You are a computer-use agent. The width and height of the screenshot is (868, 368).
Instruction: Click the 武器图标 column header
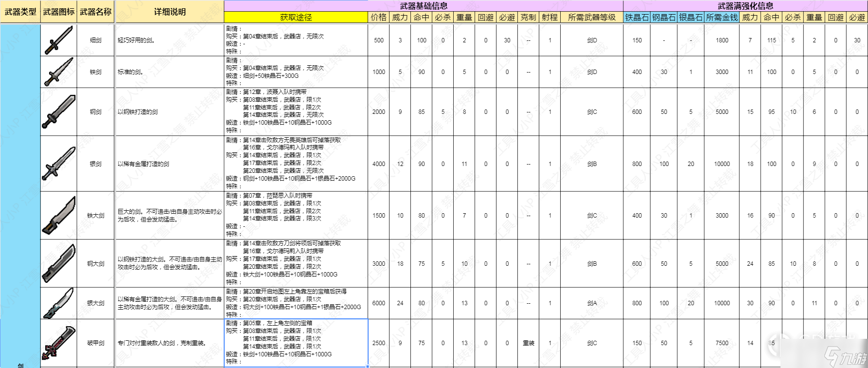point(59,12)
